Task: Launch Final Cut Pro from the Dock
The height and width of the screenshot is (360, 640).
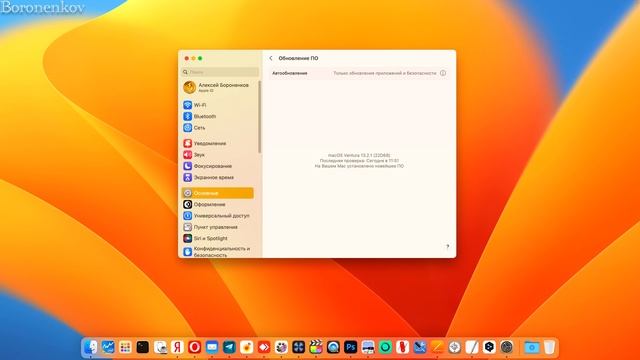Action: point(316,347)
